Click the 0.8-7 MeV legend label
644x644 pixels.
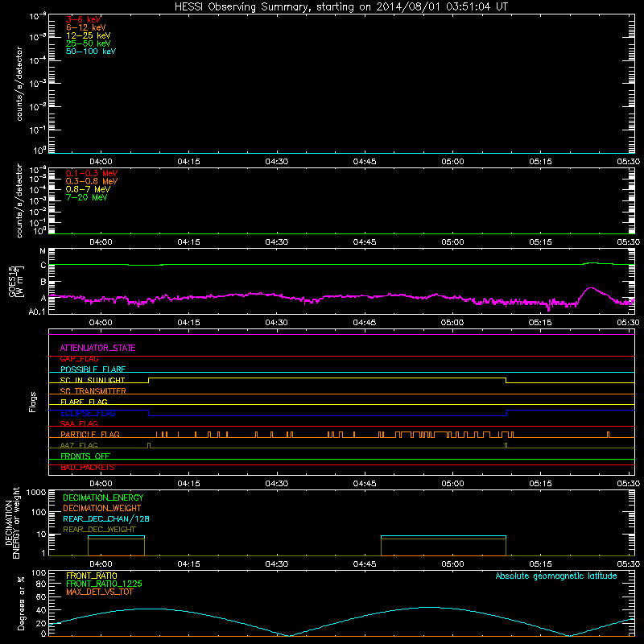(88, 189)
